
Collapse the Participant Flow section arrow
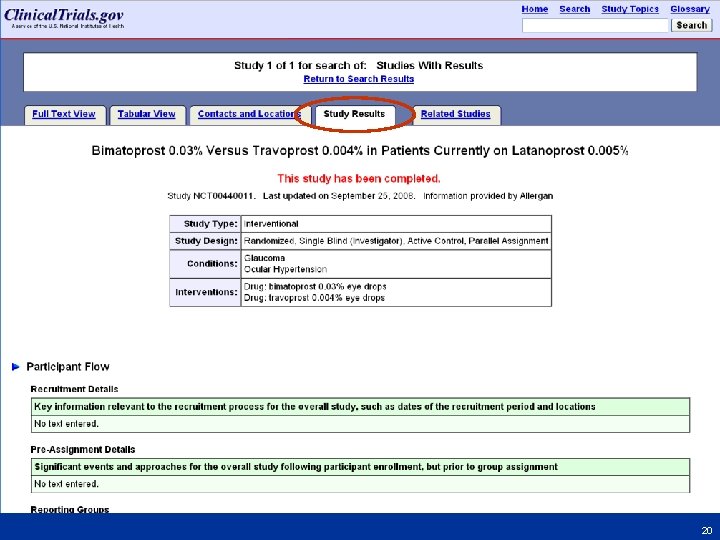tap(16, 366)
